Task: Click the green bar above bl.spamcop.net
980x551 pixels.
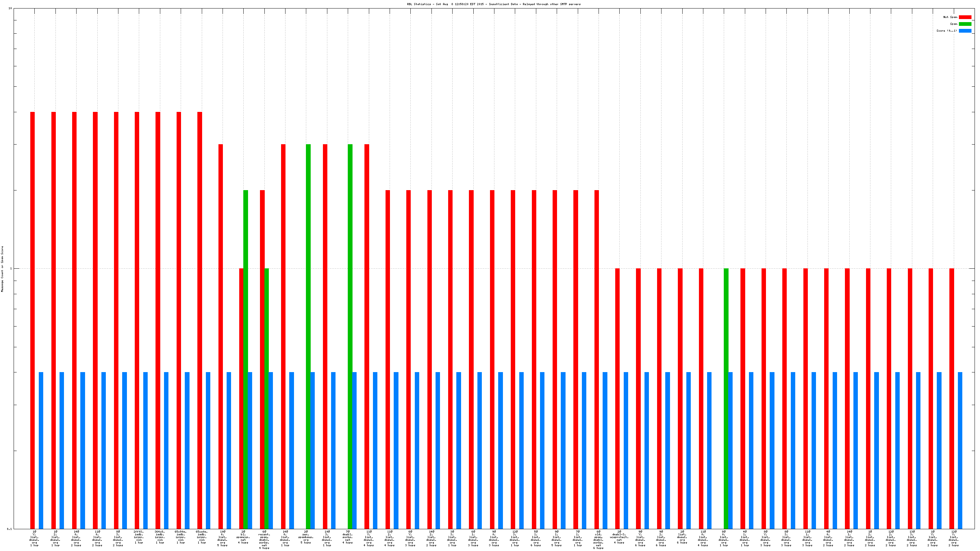Action: tap(245, 342)
